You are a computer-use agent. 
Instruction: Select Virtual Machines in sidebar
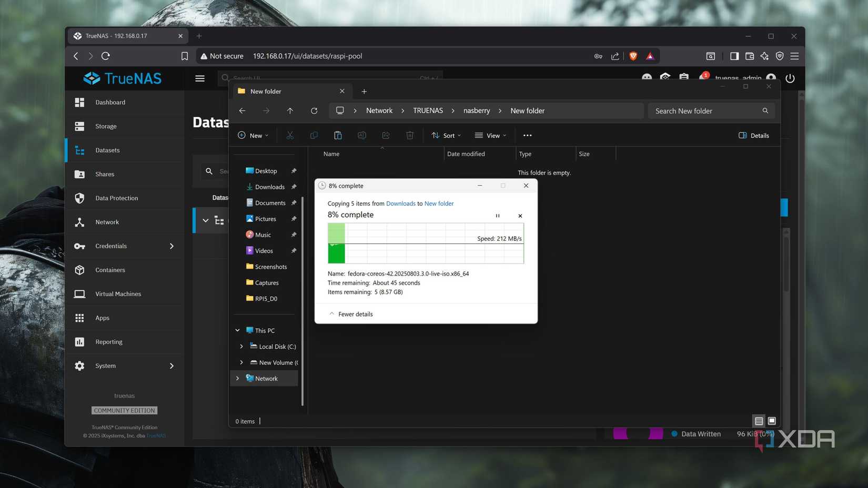click(x=118, y=294)
